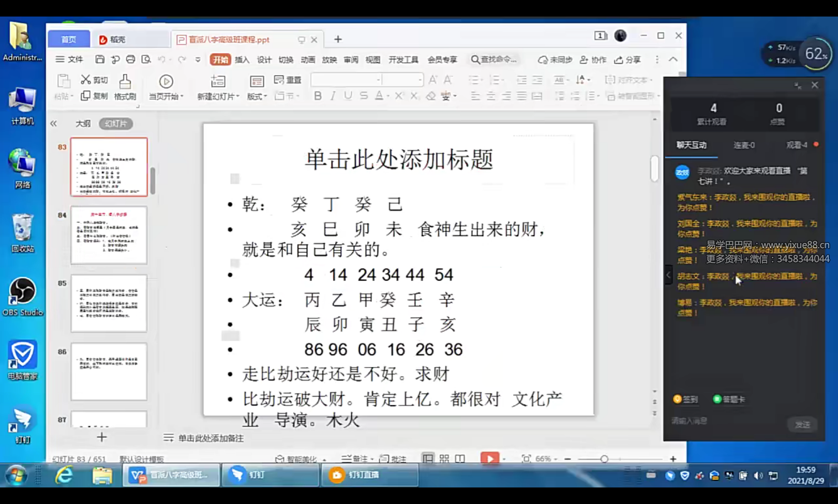Toggle bold formatting
838x504 pixels.
point(318,96)
